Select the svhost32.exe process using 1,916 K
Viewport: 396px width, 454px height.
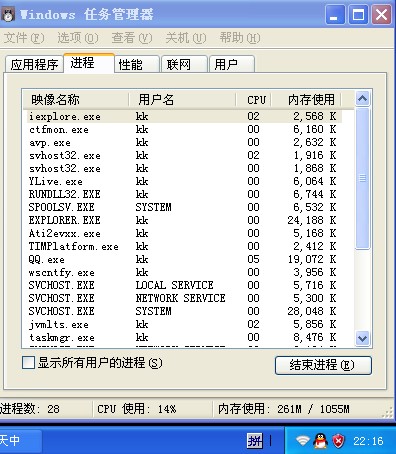pos(182,155)
